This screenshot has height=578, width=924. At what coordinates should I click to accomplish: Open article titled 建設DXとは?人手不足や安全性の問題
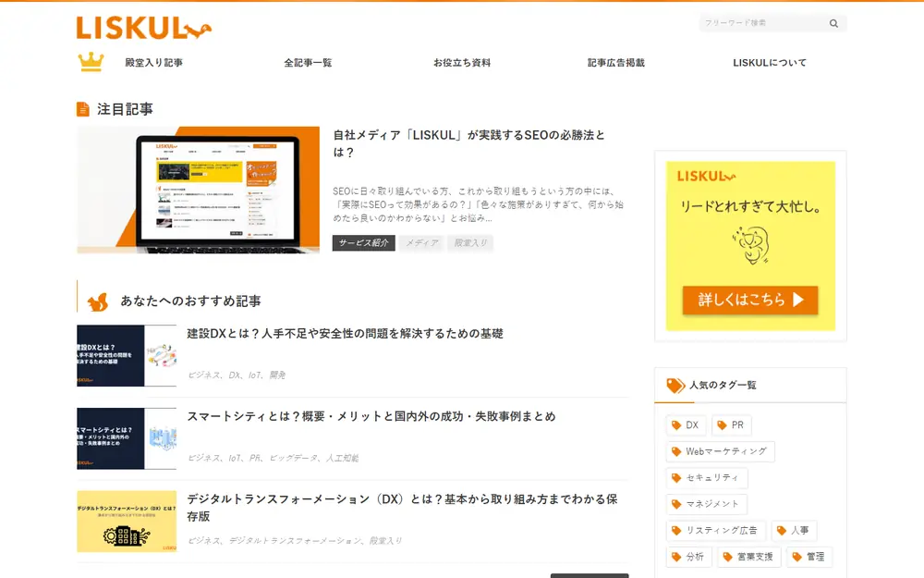click(346, 334)
